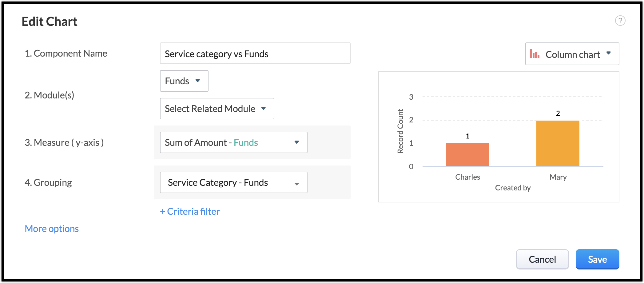
Task: Click the Created by axis title
Action: [513, 188]
